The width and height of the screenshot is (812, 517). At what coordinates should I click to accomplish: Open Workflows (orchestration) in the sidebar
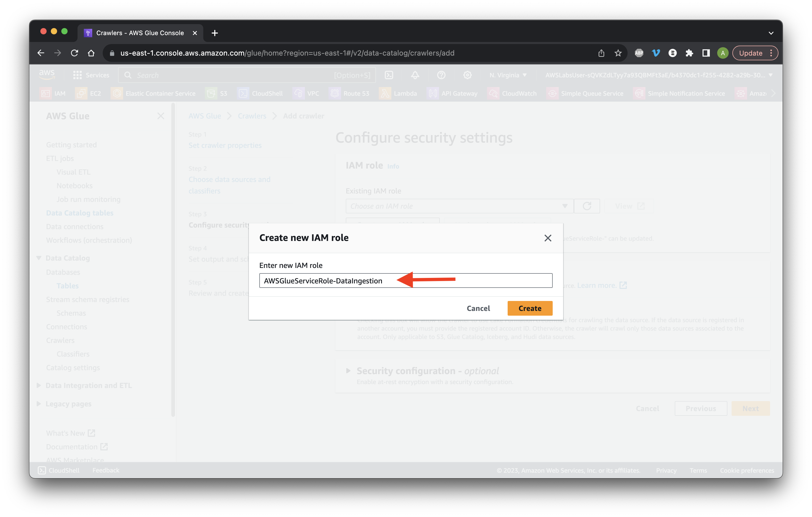(x=89, y=240)
